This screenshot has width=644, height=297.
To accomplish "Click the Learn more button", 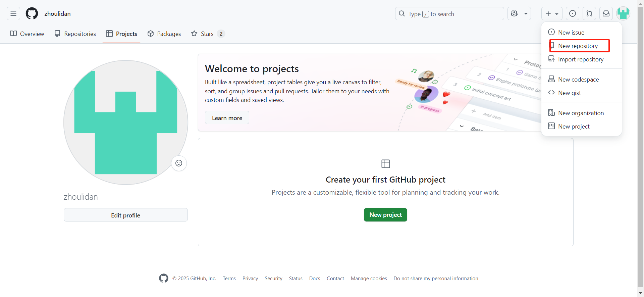I will click(227, 118).
